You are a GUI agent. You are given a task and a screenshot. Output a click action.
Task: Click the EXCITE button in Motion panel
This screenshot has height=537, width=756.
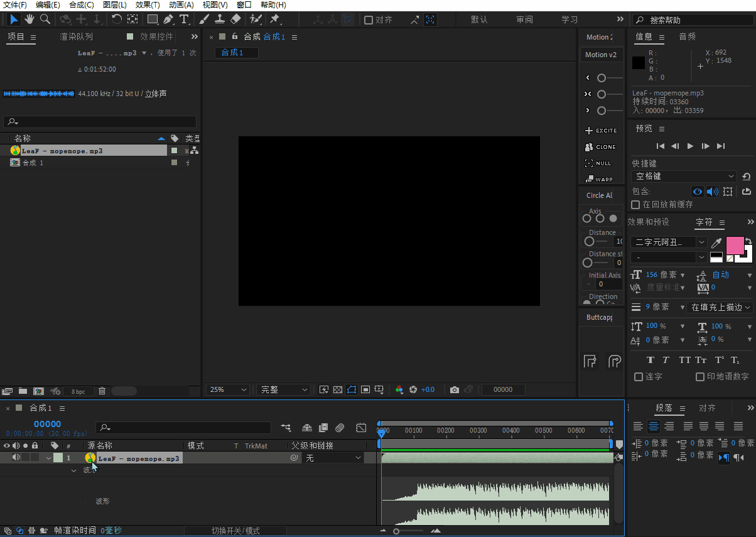601,131
